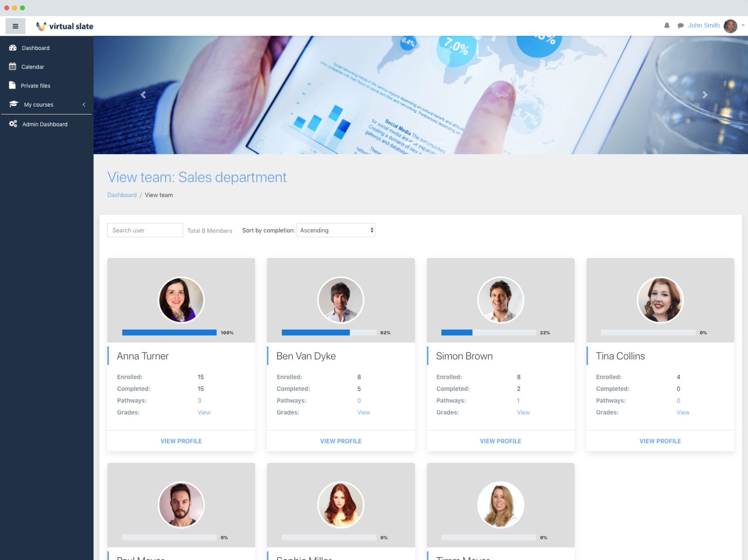Screen dimensions: 748x560
Task: Advance the banner carousel with right arrow
Action: pos(705,95)
